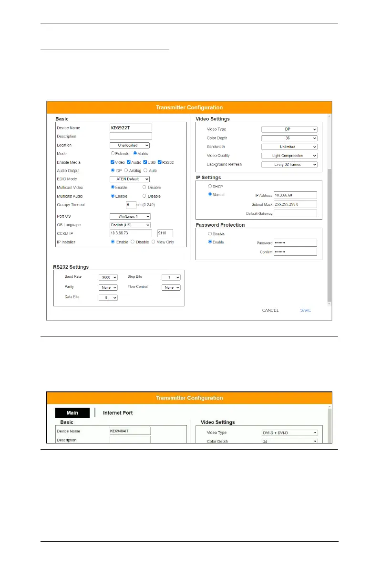Image resolution: width=392 pixels, height=569 pixels.
Task: Select DP for Audio Output
Action: pos(113,170)
